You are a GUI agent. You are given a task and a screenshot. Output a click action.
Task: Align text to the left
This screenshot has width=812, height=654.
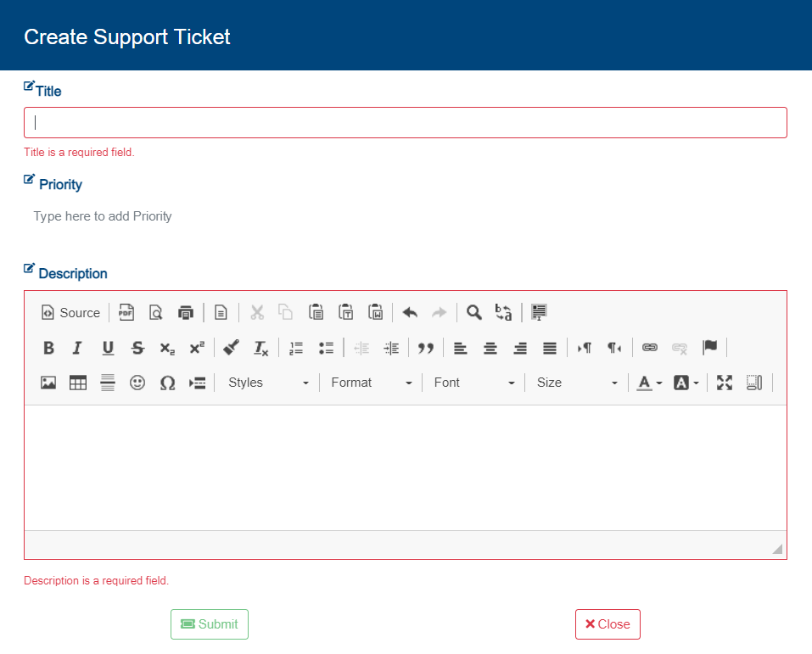click(461, 348)
